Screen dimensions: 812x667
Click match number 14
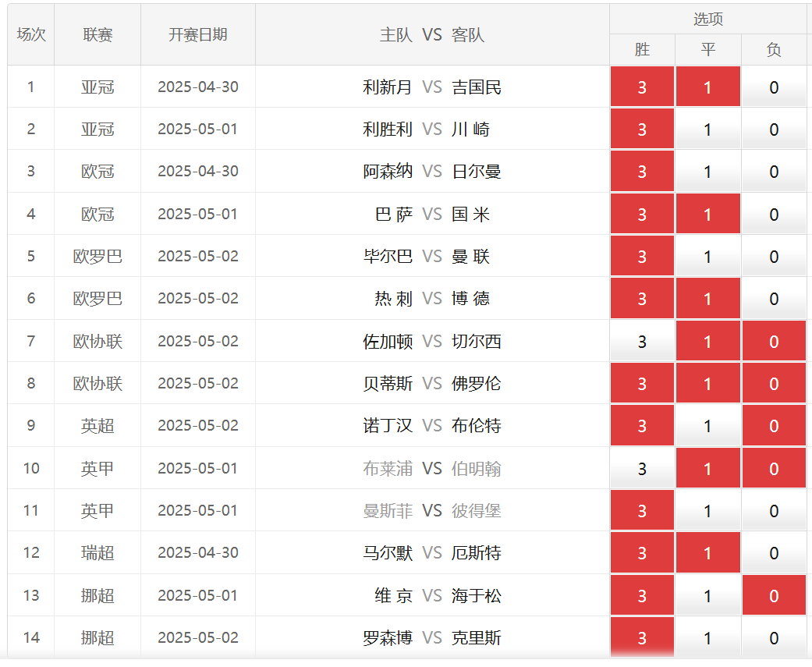[31, 637]
